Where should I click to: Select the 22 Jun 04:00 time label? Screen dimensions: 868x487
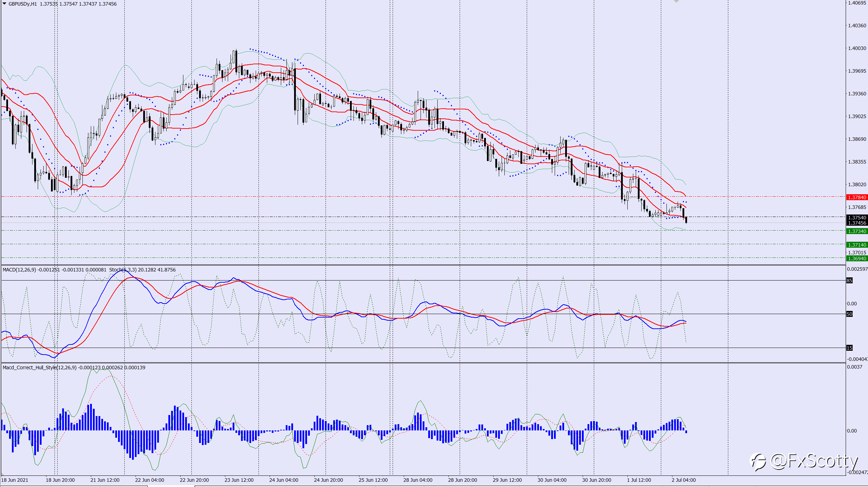pyautogui.click(x=149, y=480)
